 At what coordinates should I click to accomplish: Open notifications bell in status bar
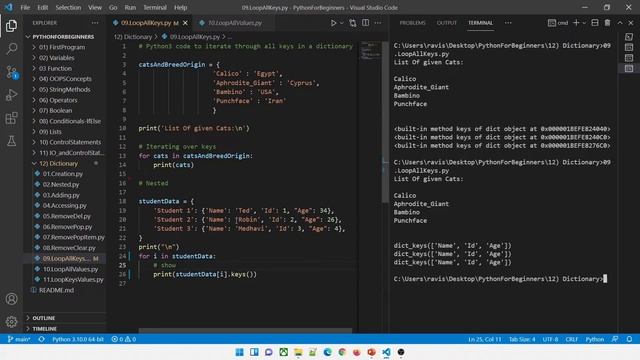(x=629, y=339)
